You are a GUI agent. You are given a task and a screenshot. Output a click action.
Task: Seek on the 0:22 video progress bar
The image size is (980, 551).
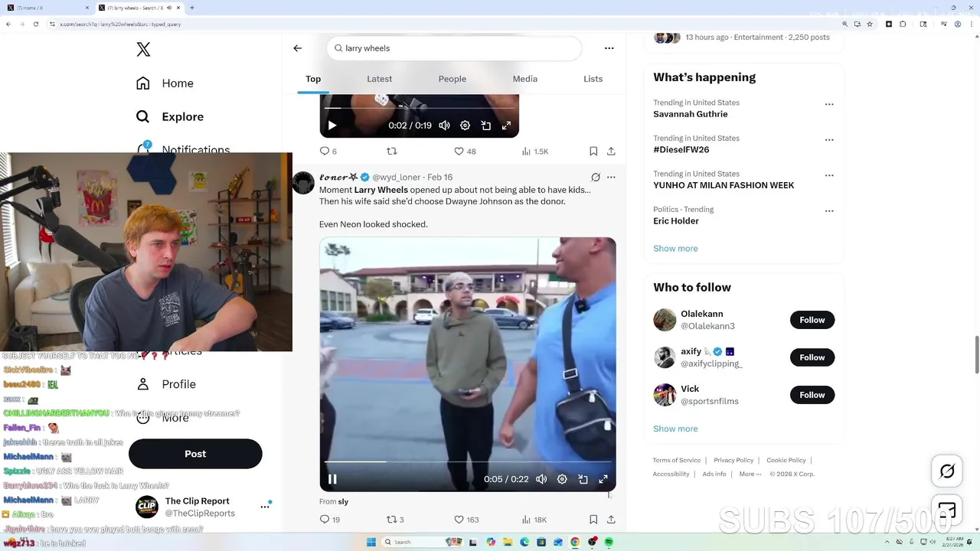(x=468, y=462)
